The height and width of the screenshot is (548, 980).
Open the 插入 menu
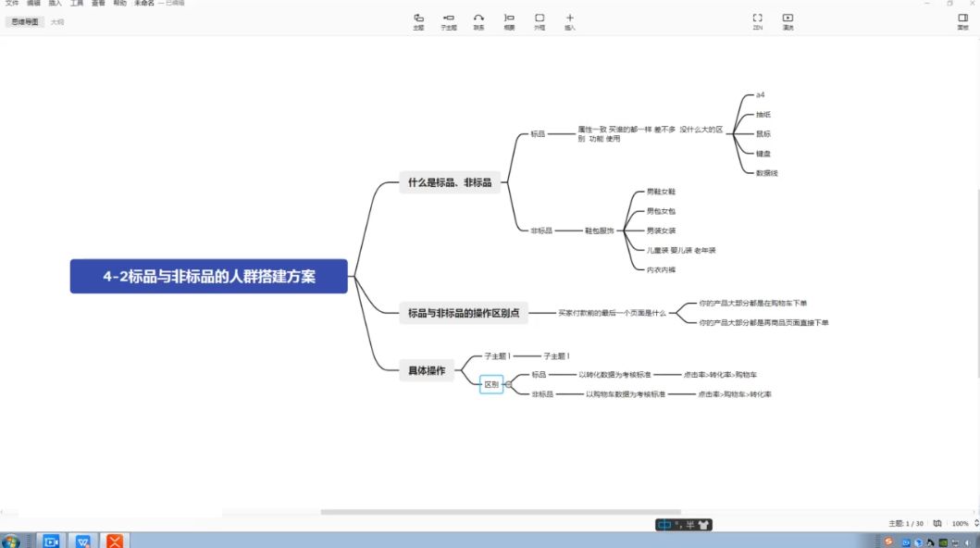56,4
